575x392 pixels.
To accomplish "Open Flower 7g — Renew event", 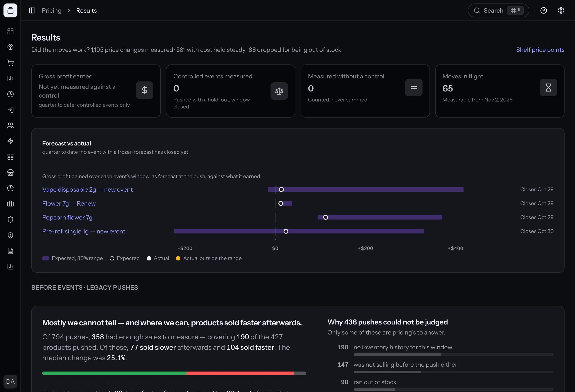I will point(69,203).
